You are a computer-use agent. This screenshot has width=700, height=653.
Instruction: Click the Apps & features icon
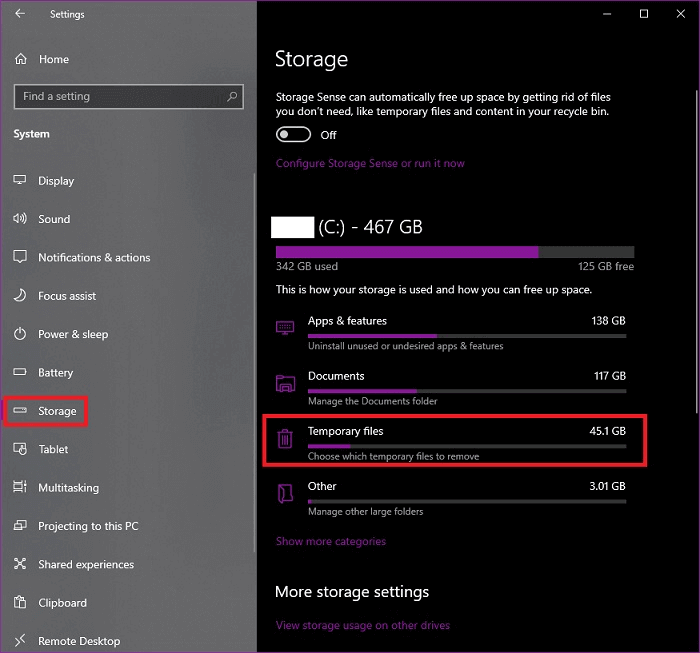(x=285, y=328)
